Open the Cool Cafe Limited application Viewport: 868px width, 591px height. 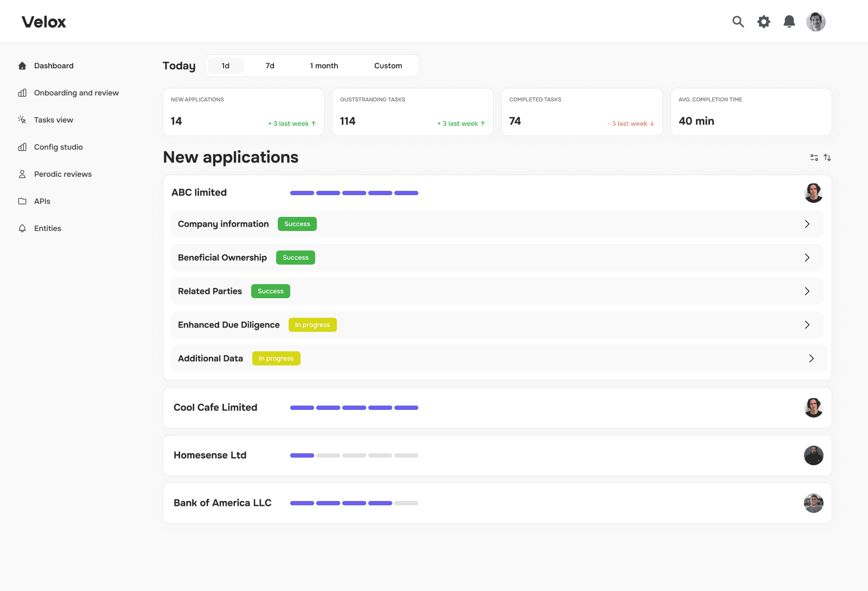(x=497, y=408)
